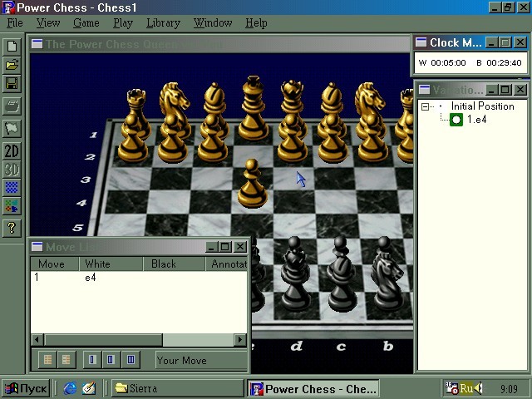Viewport: 532px width, 399px height.
Task: Click the second orange list layout icon
Action: pos(66,360)
